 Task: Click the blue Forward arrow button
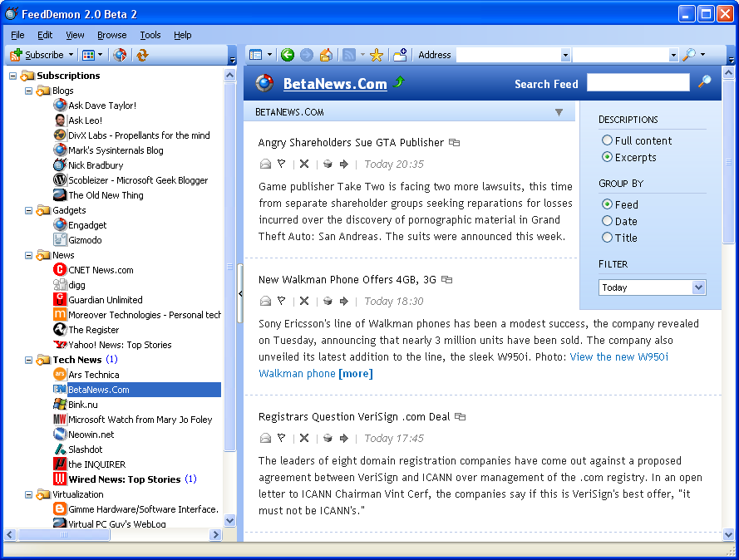[x=307, y=55]
